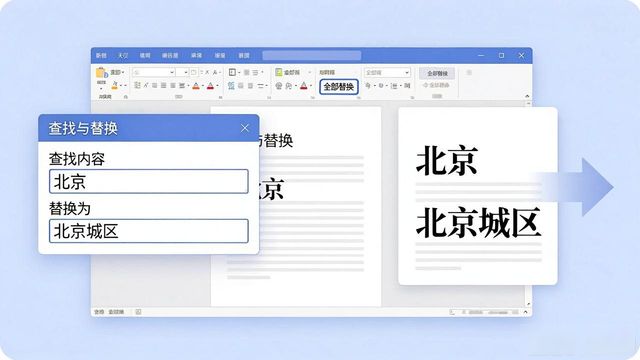Open the style dropdown beside the highlighted 全部替换
The width and height of the screenshot is (640, 360).
387,73
